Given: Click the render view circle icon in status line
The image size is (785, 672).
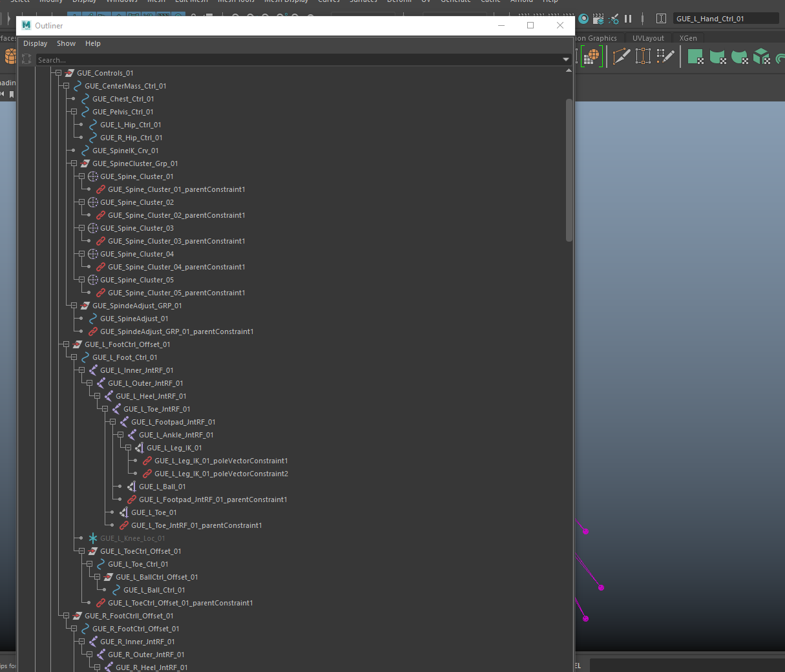Looking at the screenshot, I should [583, 19].
